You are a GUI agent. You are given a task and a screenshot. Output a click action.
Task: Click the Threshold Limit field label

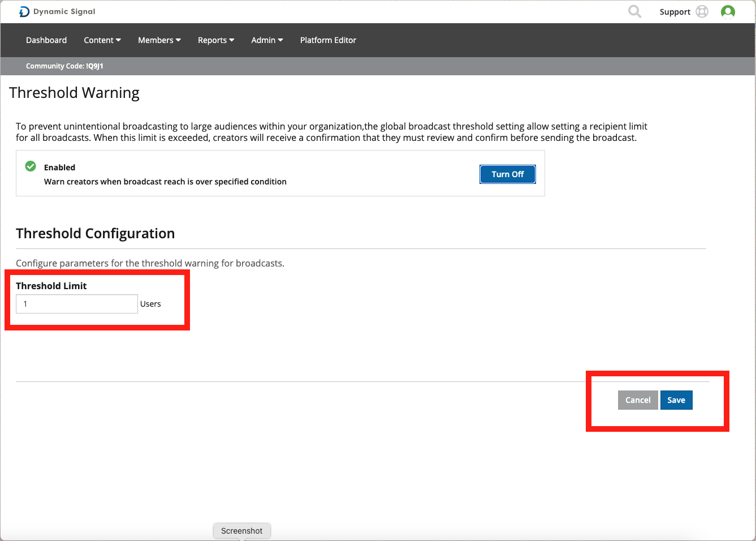click(x=51, y=286)
